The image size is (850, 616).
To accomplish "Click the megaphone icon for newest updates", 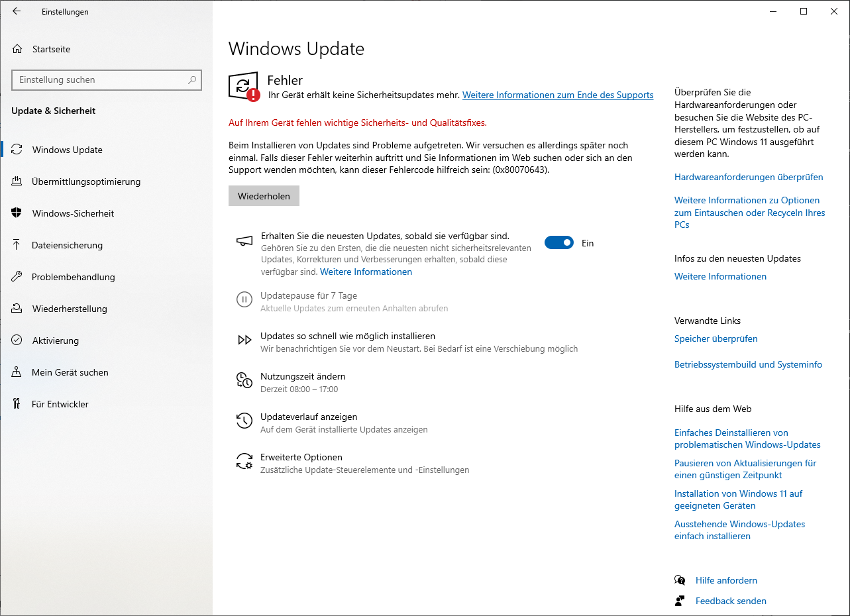I will [244, 241].
